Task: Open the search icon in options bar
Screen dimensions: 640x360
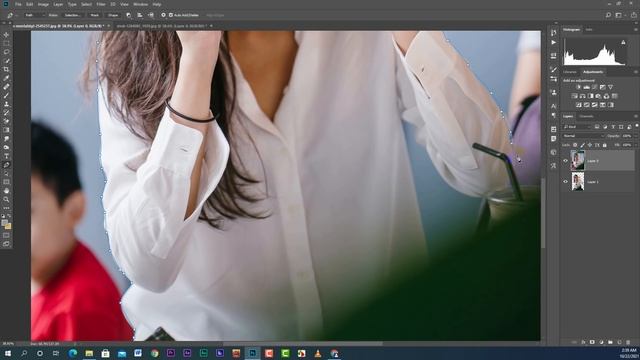Action: (x=608, y=15)
